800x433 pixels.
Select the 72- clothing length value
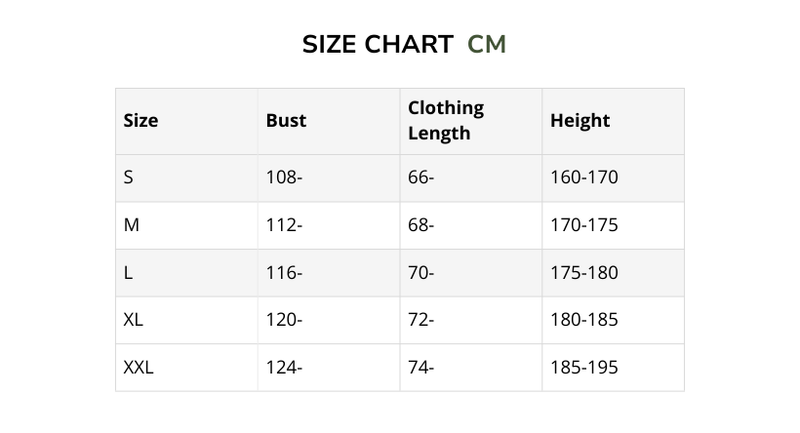[x=421, y=320]
